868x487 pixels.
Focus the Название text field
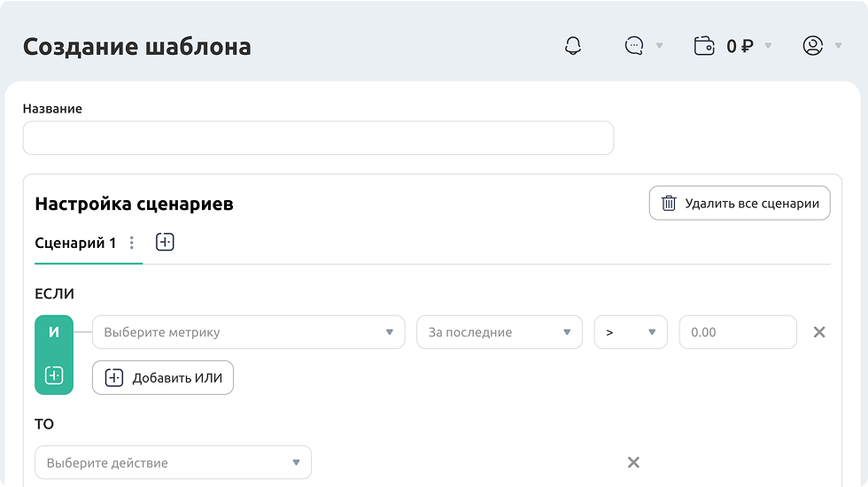[318, 138]
